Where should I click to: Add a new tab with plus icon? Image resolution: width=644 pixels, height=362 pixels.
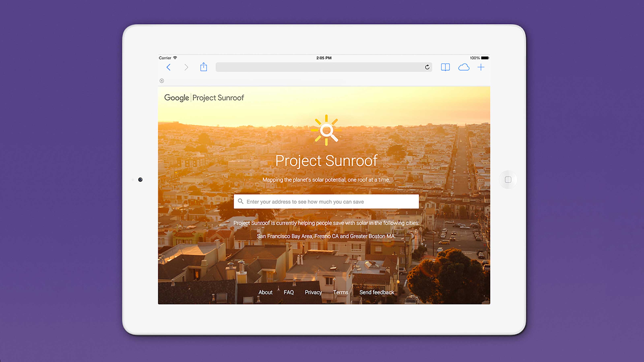481,67
